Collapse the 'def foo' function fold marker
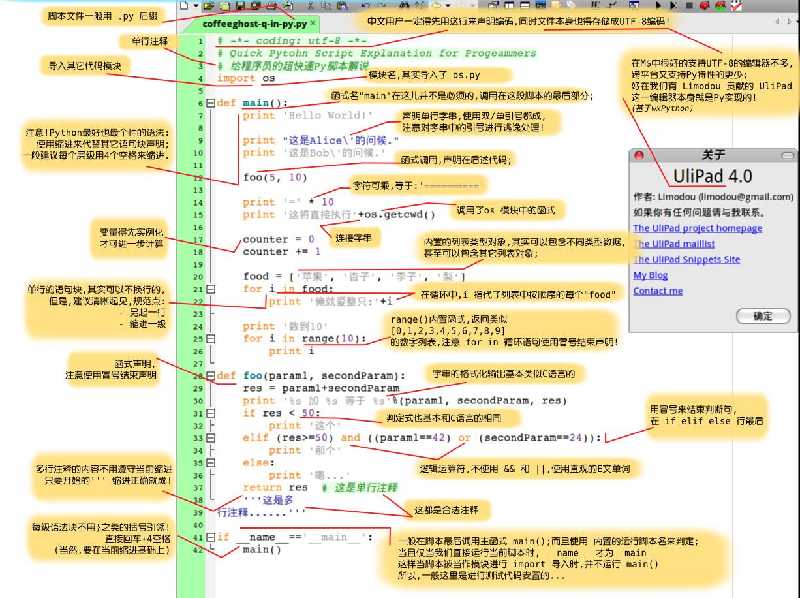The height and width of the screenshot is (598, 800). (x=208, y=375)
